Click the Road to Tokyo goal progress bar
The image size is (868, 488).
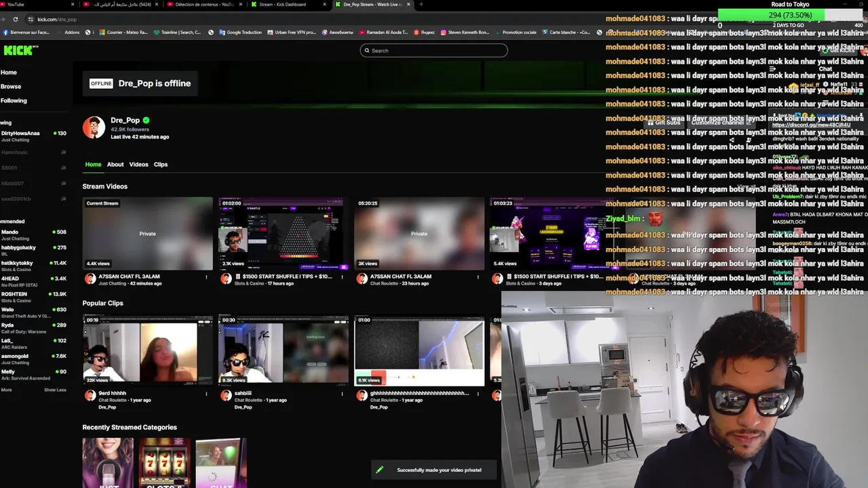pos(790,15)
